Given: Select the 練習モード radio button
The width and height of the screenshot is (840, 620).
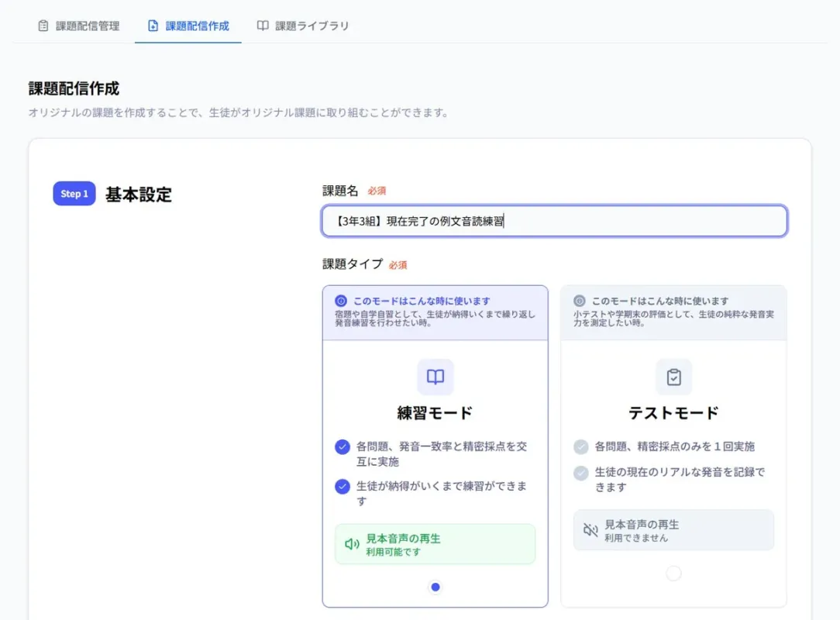Looking at the screenshot, I should [x=435, y=587].
